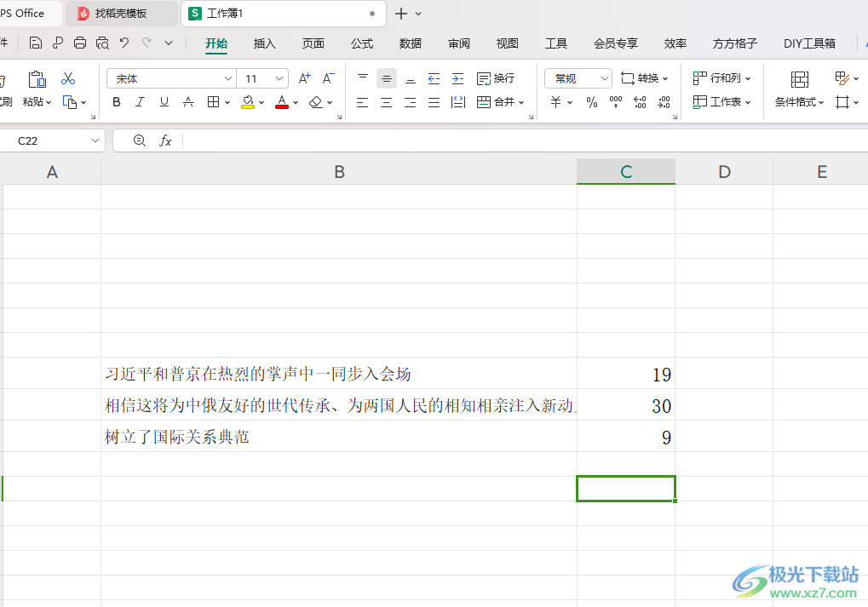868x607 pixels.
Task: Decrease indent icon
Action: 434,78
